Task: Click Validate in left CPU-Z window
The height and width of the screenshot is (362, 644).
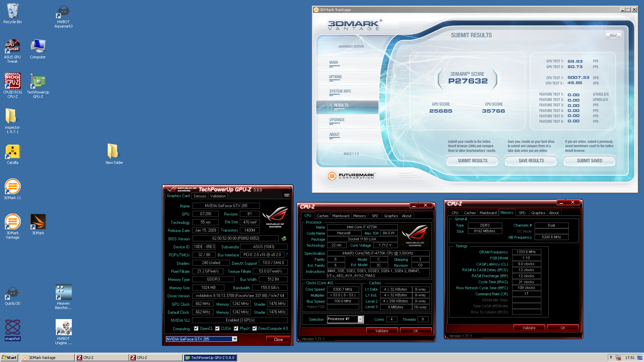Action: click(382, 331)
